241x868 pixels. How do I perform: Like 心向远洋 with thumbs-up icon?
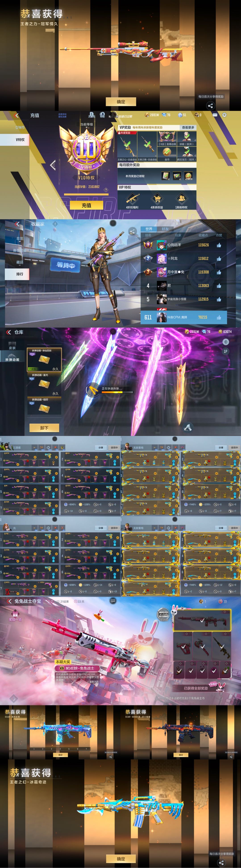point(219,245)
